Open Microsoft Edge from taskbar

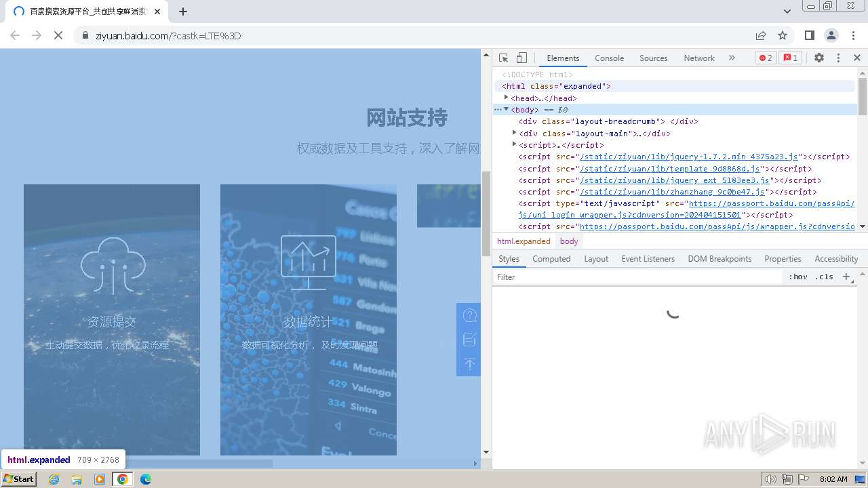point(145,479)
